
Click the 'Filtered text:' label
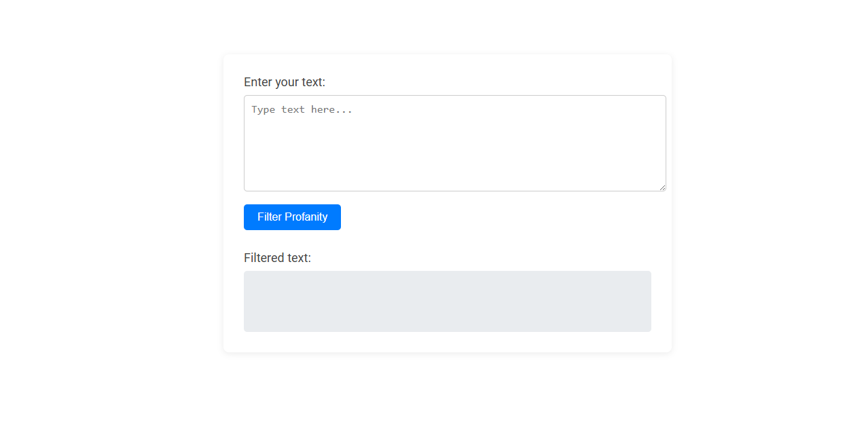point(277,258)
